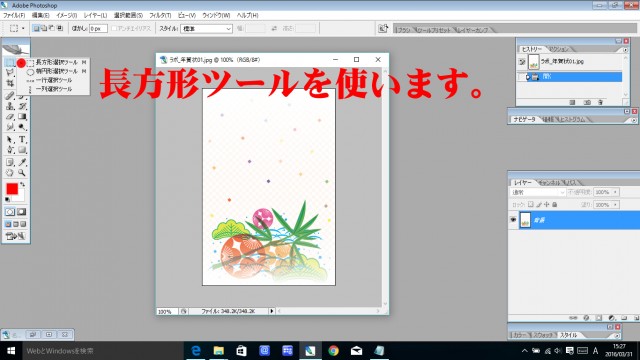Viewport: 640px width, 360px height.
Task: Select the Lasso tool
Action: pos(10,73)
